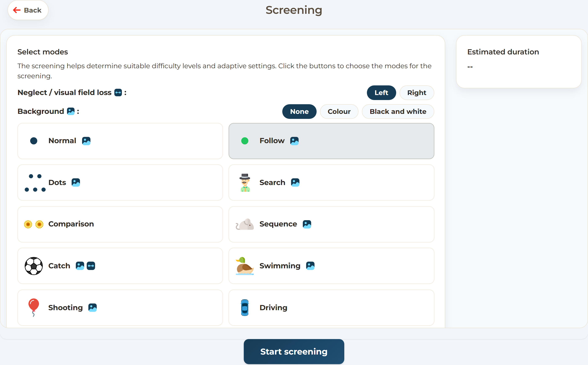Click the background icon beside Sequence

307,224
